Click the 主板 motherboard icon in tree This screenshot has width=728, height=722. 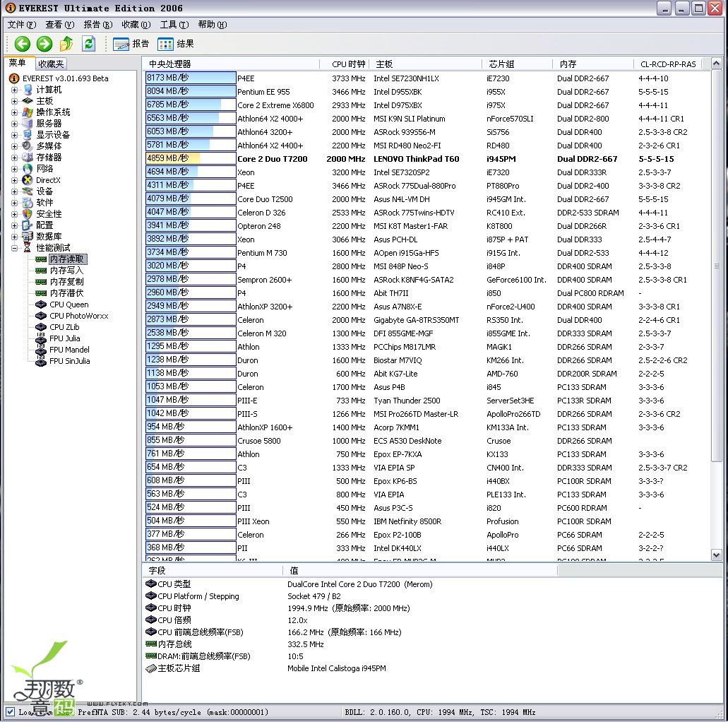tap(28, 101)
